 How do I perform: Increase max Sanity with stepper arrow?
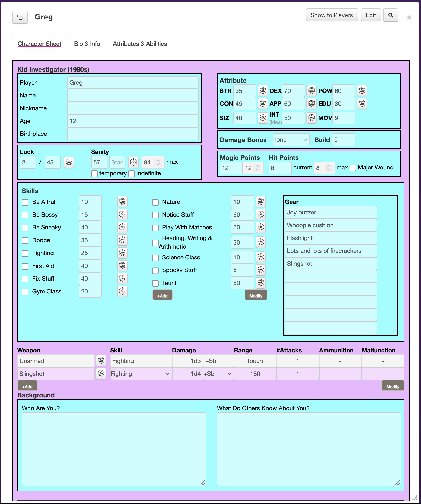point(158,160)
